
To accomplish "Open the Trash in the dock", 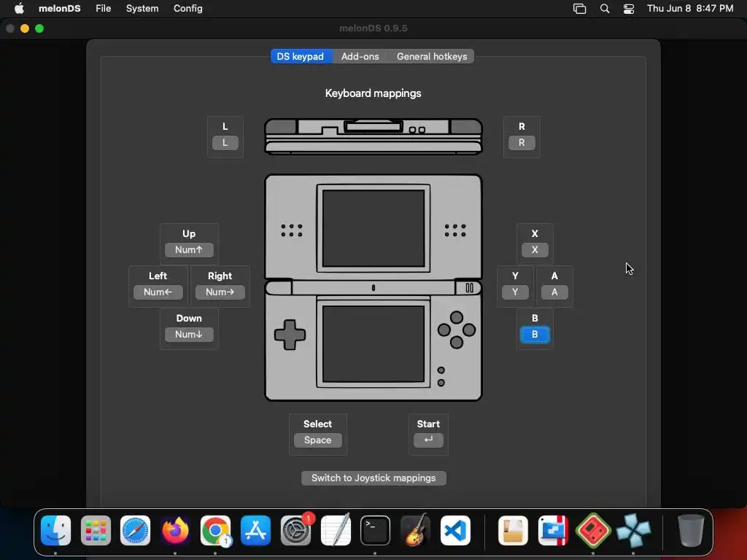I will (691, 530).
